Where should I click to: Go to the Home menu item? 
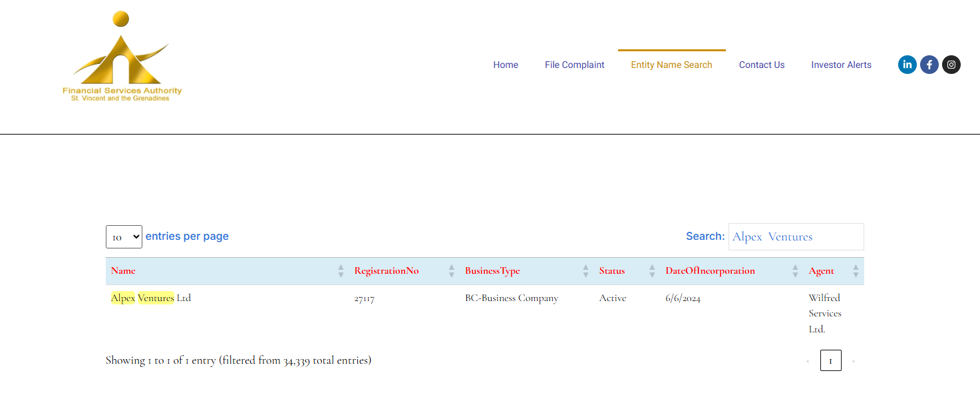[506, 65]
